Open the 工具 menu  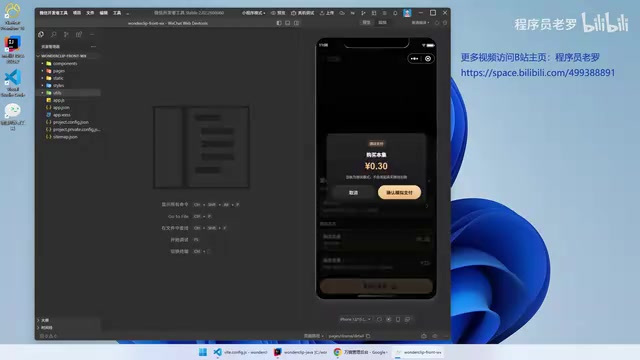[x=117, y=13]
